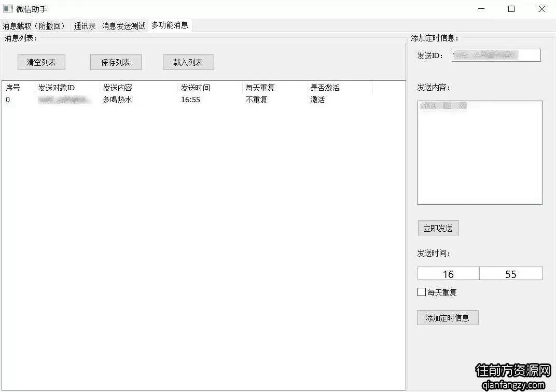The width and height of the screenshot is (556, 392).
Task: Focus the 发送ID input field
Action: tap(496, 55)
